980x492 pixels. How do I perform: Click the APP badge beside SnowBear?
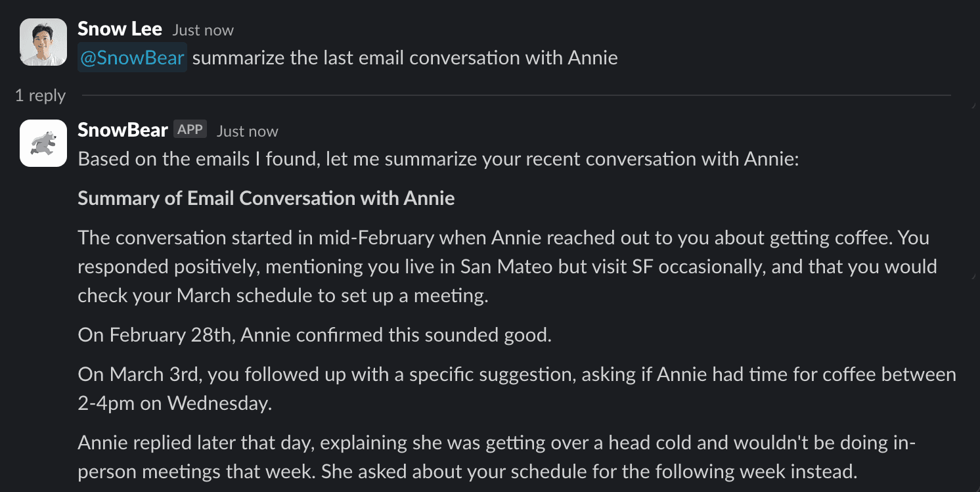click(190, 129)
